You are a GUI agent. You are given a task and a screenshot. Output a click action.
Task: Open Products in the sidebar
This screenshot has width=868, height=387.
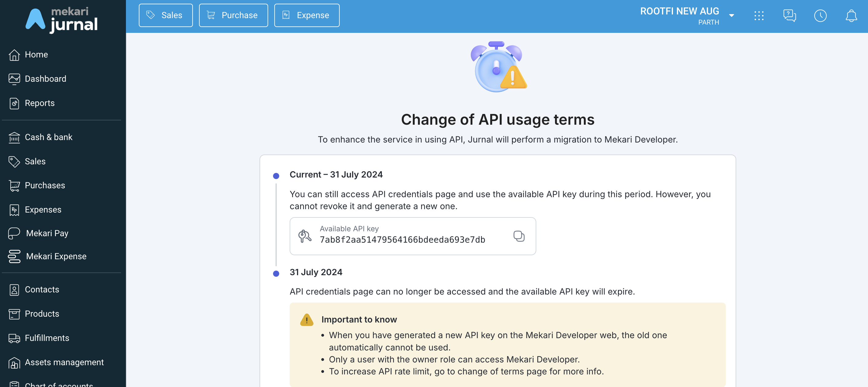(42, 314)
